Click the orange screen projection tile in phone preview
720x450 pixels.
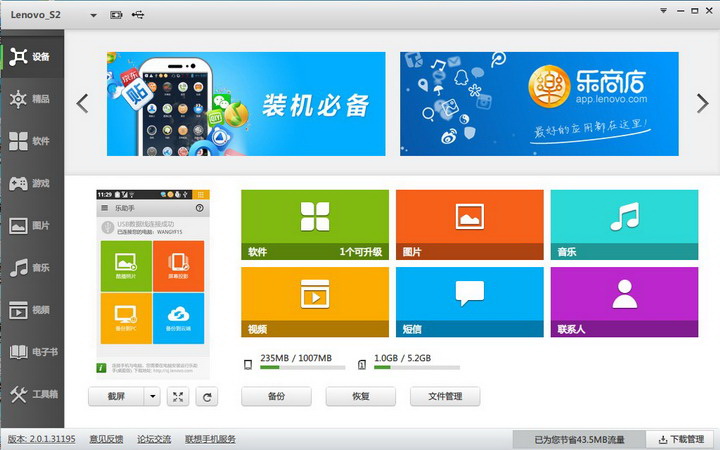[x=179, y=266]
